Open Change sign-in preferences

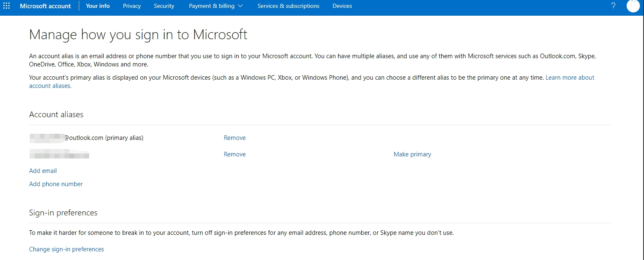click(x=66, y=249)
